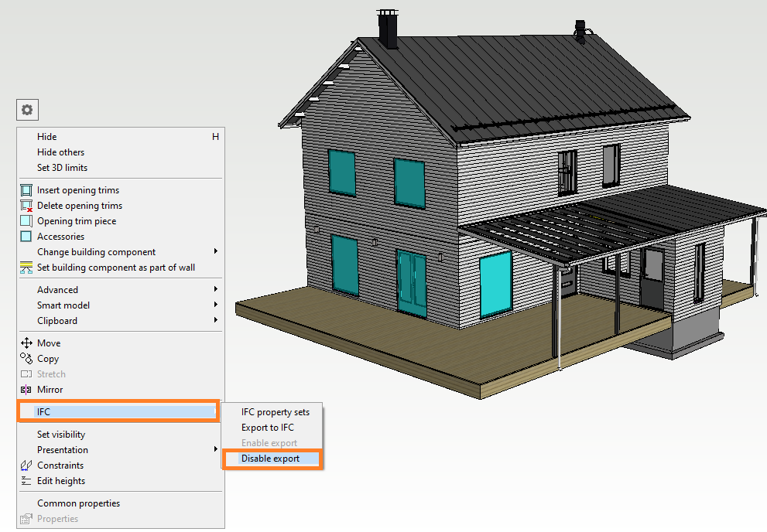
Task: Click the Copy icon in the menu
Action: (26, 359)
